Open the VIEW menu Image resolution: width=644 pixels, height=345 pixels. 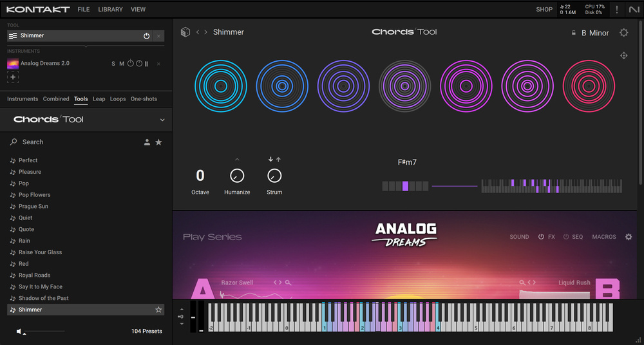(x=138, y=10)
